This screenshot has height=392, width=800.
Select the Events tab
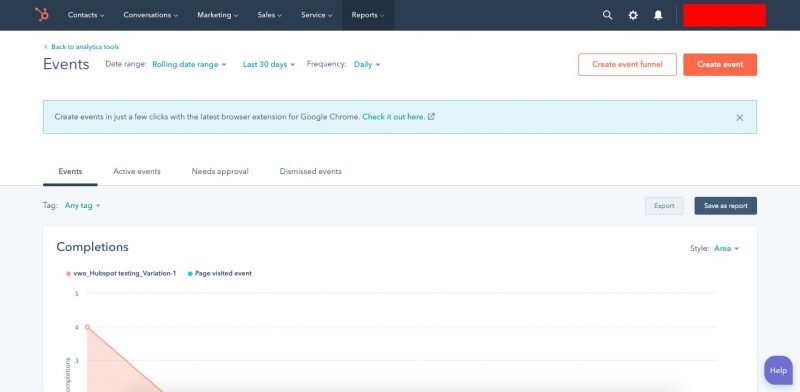pos(70,172)
